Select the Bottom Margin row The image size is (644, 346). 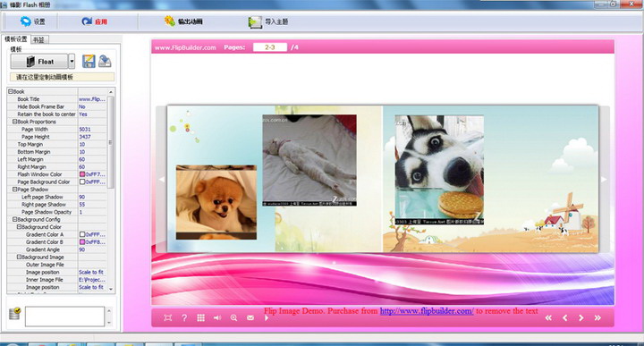(x=57, y=152)
